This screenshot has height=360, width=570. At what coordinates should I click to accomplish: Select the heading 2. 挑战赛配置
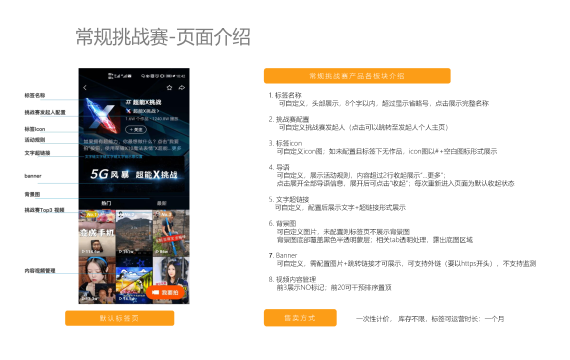[289, 119]
